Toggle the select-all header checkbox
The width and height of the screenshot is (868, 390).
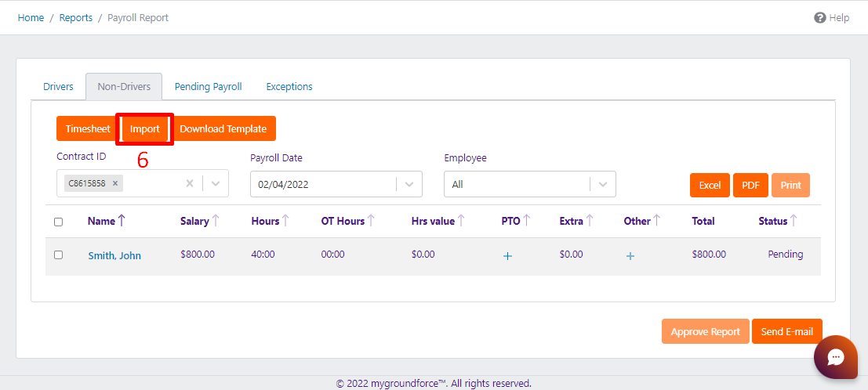[x=58, y=222]
